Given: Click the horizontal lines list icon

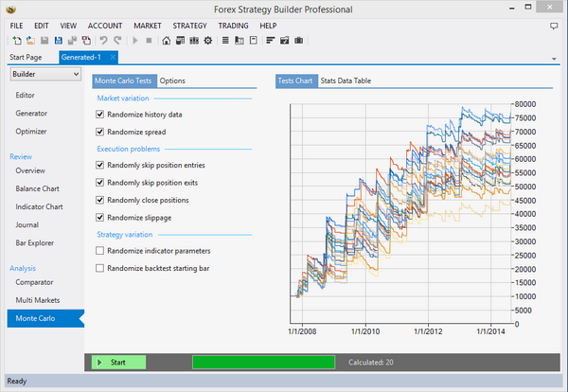Looking at the screenshot, I should 225,40.
